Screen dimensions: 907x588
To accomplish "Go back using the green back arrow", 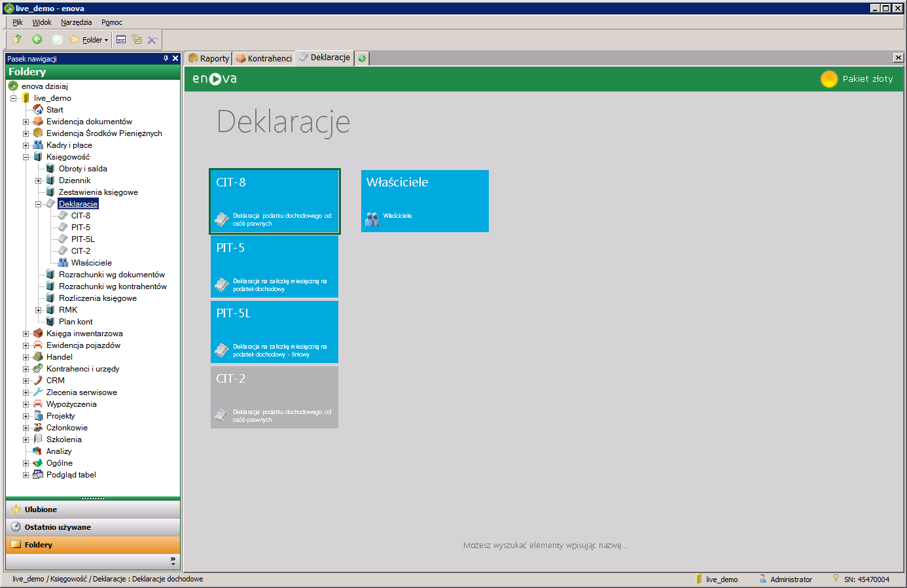I will (x=37, y=39).
